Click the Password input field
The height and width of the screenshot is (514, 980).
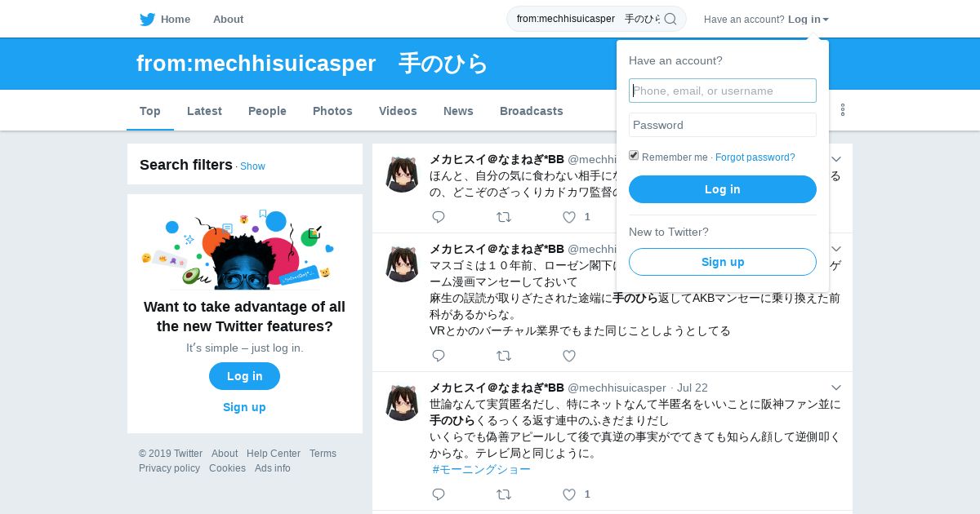(x=723, y=125)
